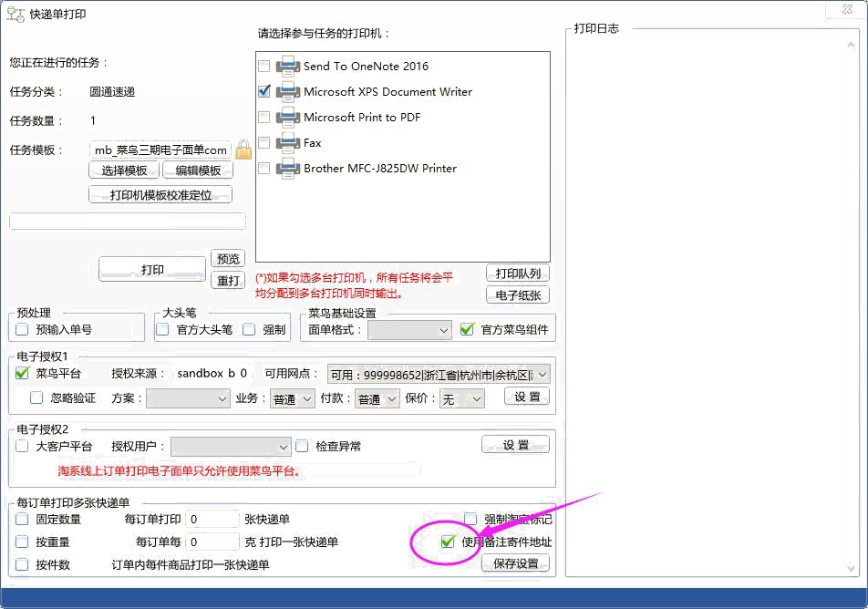Click the 选择模板 button
868x609 pixels.
pyautogui.click(x=124, y=170)
